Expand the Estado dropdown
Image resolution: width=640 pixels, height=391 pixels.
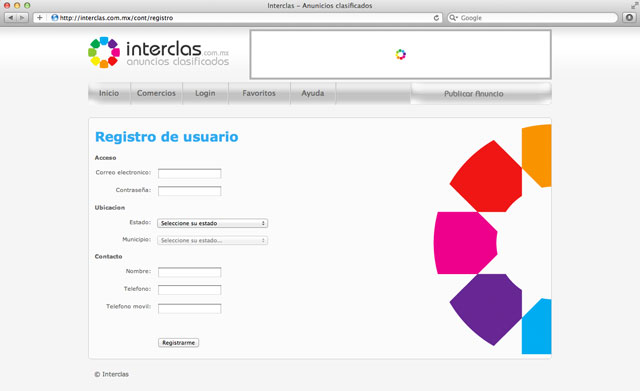click(212, 223)
